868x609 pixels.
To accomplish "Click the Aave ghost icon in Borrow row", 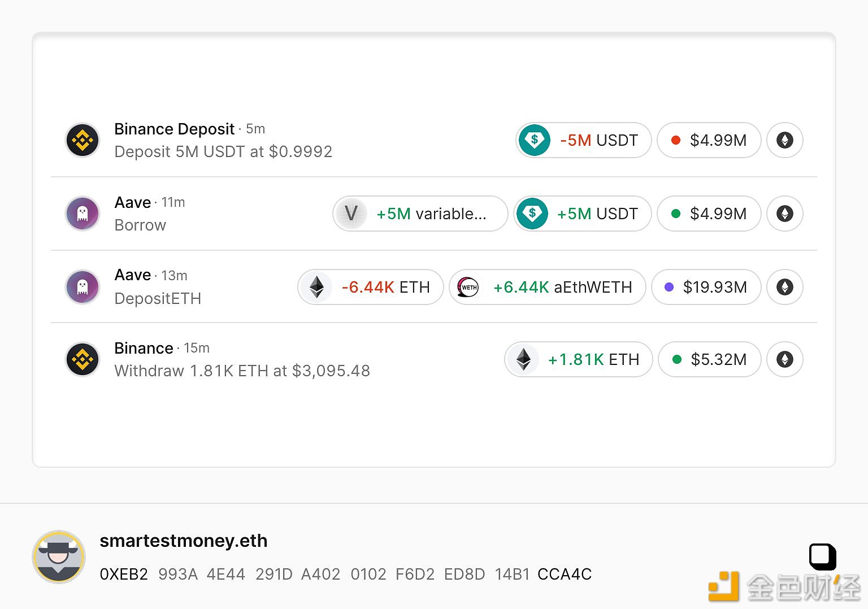I will [x=83, y=214].
